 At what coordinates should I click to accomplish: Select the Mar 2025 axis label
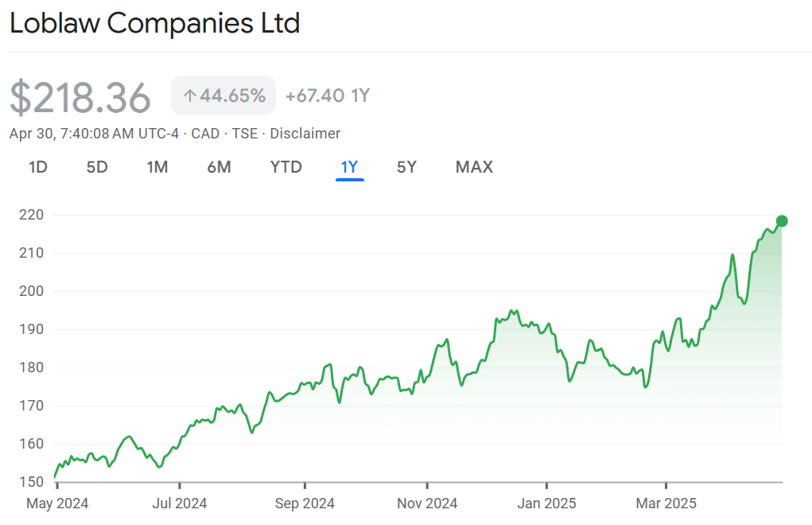pos(666,504)
